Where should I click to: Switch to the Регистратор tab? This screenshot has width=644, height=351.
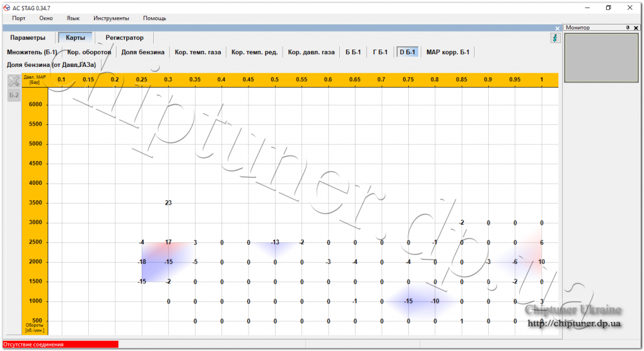pos(124,37)
